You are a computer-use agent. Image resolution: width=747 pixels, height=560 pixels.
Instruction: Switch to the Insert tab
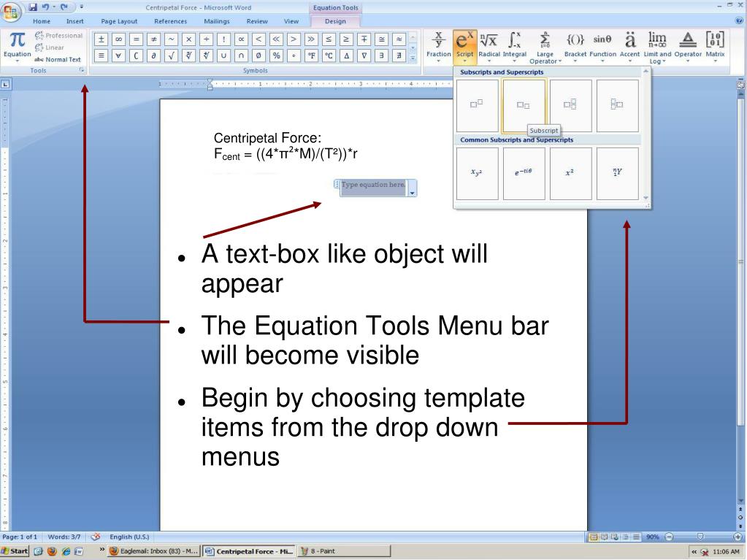pyautogui.click(x=74, y=21)
